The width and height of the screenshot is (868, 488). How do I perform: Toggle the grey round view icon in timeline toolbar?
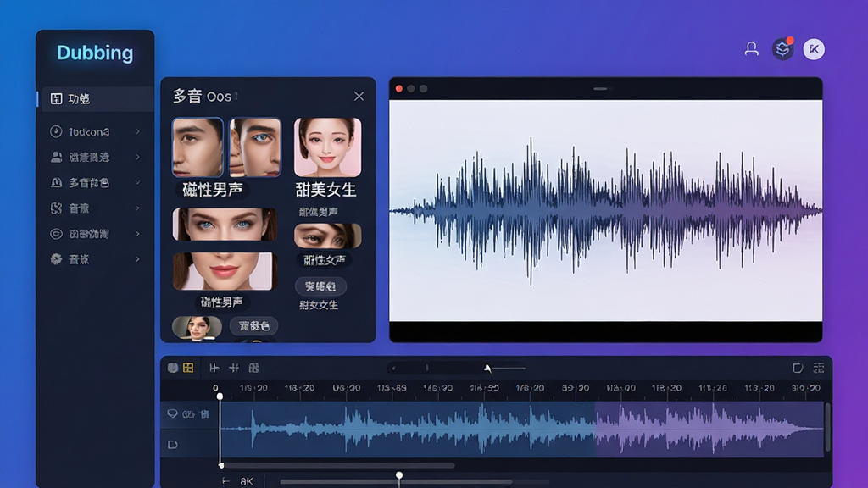173,368
